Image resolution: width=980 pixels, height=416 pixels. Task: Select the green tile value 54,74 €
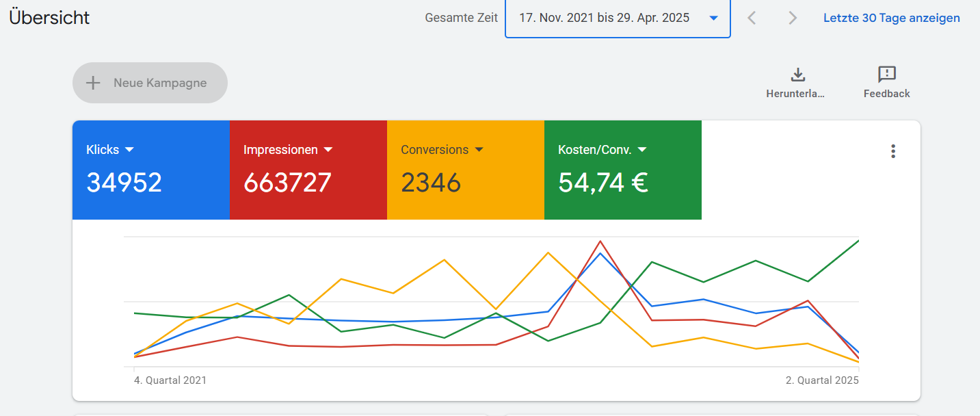(602, 183)
